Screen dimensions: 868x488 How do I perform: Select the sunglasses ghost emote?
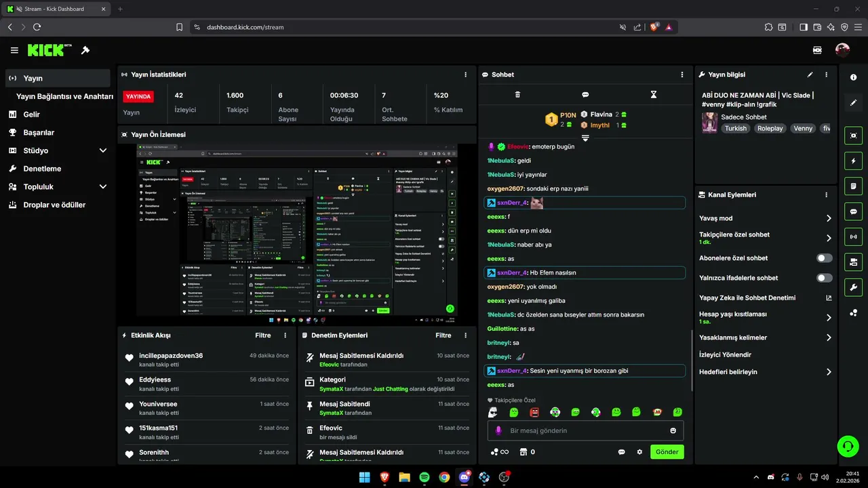click(493, 412)
